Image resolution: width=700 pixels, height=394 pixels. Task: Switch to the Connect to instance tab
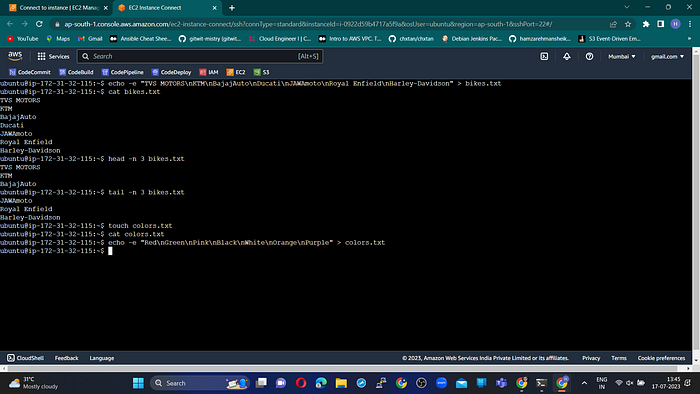tap(59, 8)
